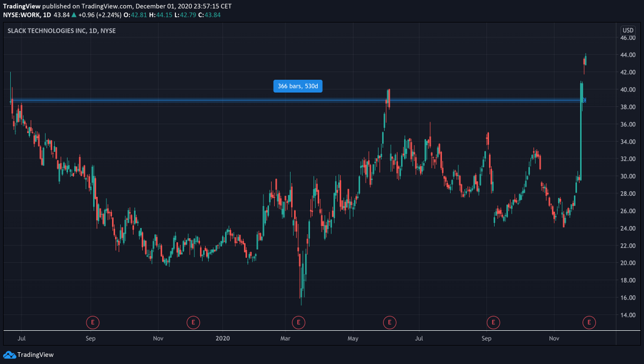Click the 32.00 price axis label
The height and width of the screenshot is (364, 644).
628,159
